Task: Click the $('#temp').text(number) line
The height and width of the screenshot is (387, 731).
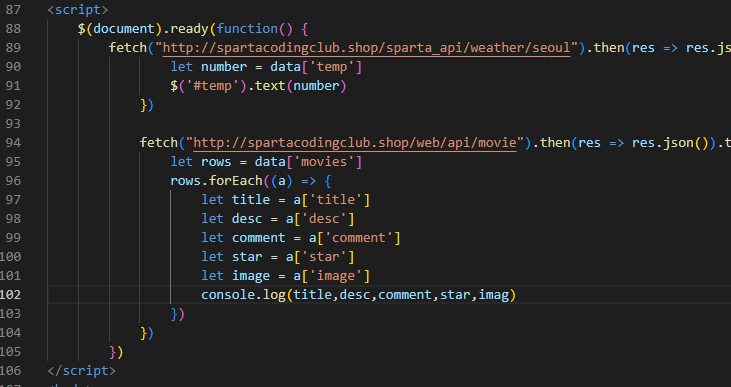Action: (258, 86)
